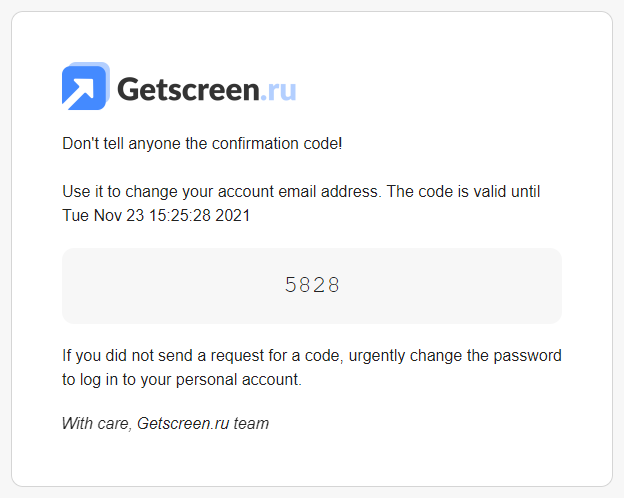624x498 pixels.
Task: Click the gray confirmation code box background
Action: (312, 286)
